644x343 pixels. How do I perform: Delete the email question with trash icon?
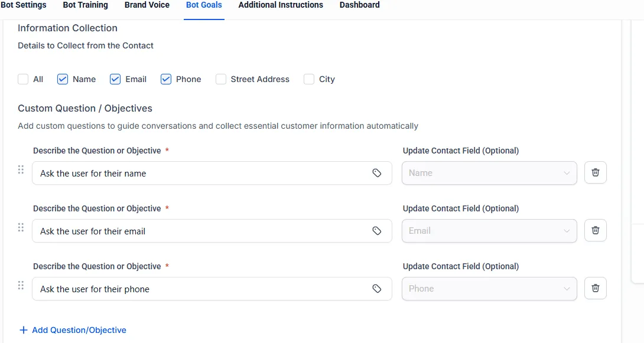tap(595, 230)
